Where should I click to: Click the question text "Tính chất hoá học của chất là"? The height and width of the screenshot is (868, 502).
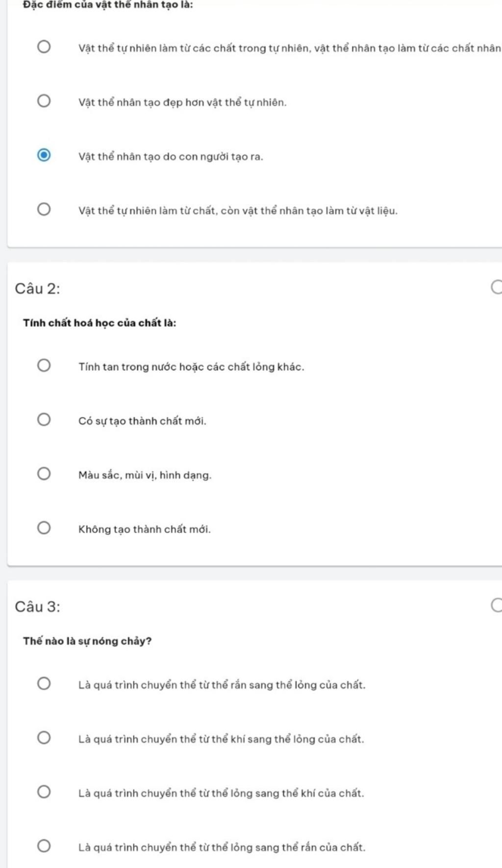100,323
